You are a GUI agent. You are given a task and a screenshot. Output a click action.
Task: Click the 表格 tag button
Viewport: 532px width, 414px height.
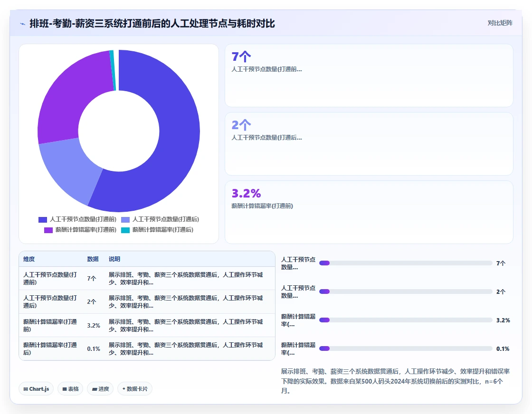(70, 389)
